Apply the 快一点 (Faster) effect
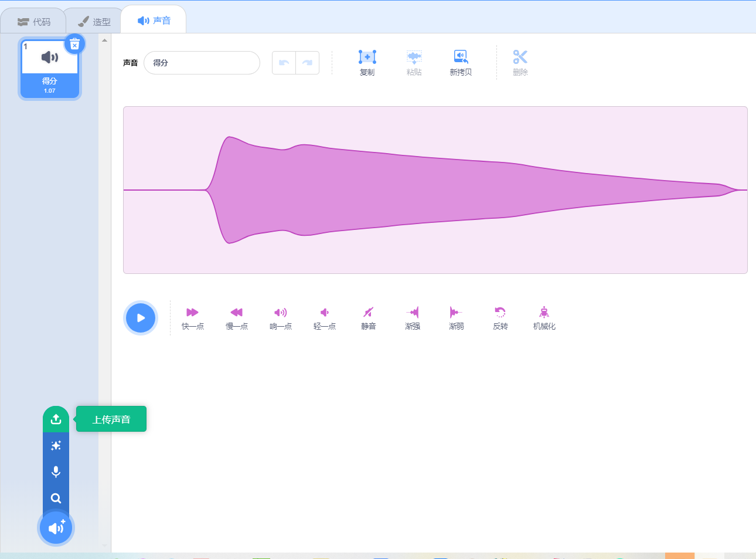 [x=193, y=318]
